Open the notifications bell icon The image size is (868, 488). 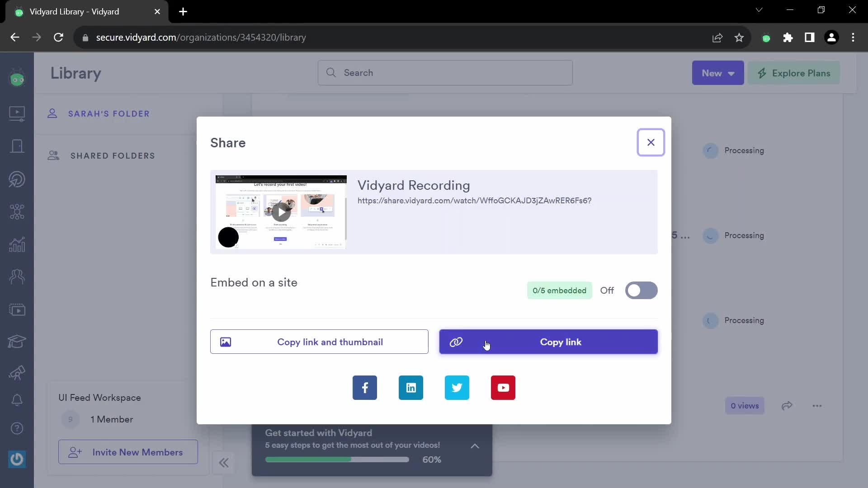pos(17,400)
